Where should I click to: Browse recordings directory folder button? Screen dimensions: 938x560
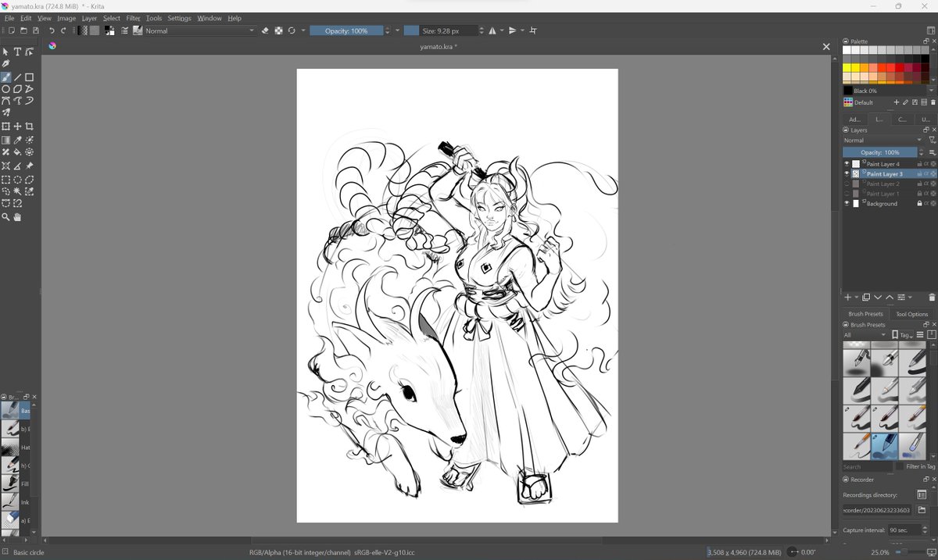pos(922,510)
